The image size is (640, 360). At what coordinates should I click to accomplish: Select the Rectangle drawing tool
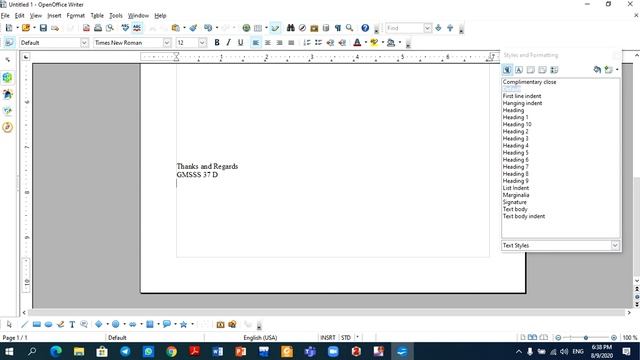pos(37,324)
